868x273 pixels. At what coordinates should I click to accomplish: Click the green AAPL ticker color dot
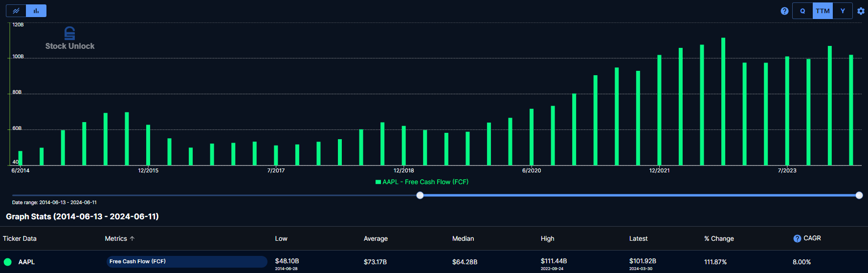(x=8, y=262)
